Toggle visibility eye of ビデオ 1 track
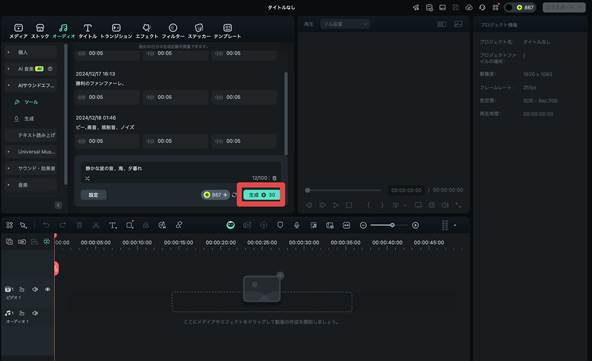Image resolution: width=592 pixels, height=361 pixels. pos(48,289)
